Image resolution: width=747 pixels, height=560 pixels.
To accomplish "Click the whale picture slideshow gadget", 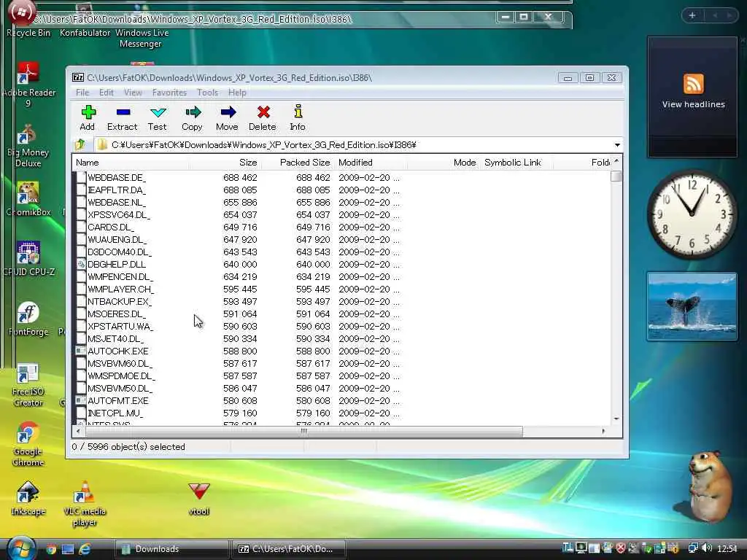I will pyautogui.click(x=692, y=306).
